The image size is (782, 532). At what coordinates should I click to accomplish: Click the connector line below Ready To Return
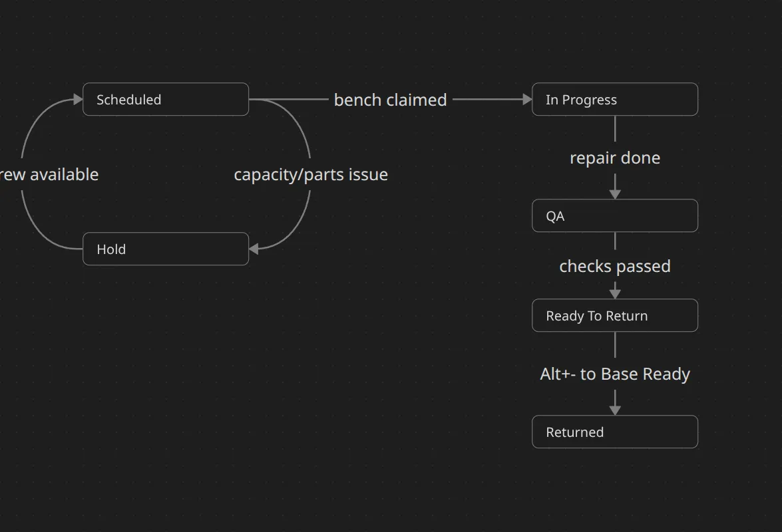tap(615, 344)
